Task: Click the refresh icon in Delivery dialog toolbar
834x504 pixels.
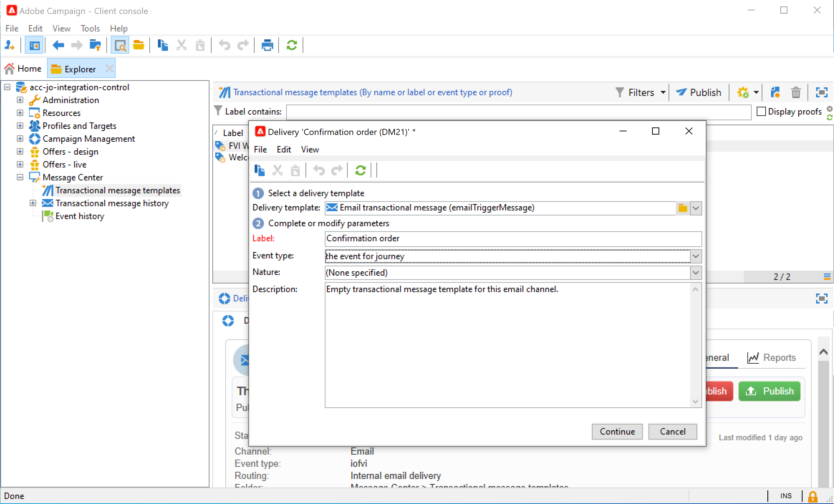Action: [360, 170]
